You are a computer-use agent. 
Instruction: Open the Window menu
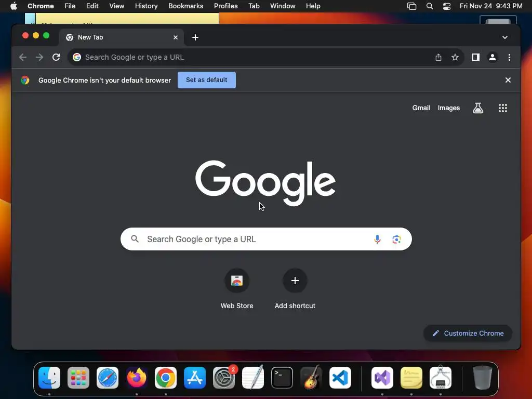tap(283, 6)
